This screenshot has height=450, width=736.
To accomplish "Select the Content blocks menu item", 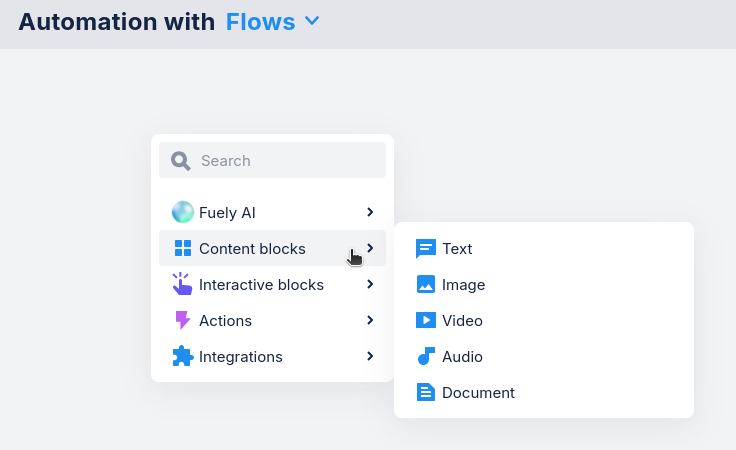I will click(252, 249).
